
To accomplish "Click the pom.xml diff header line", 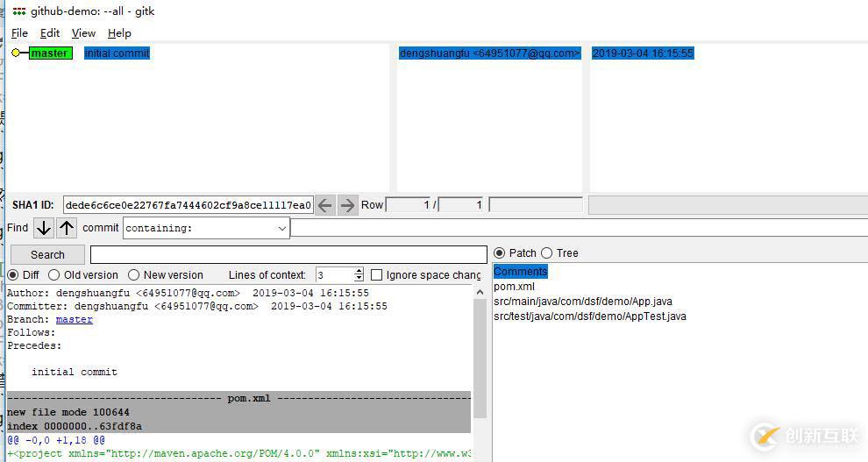I will [x=238, y=398].
